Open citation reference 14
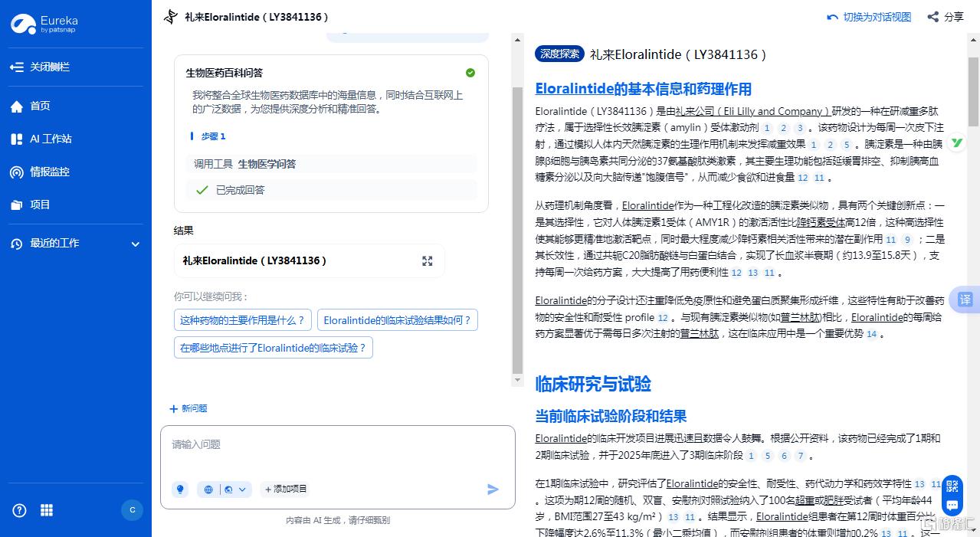 871,335
